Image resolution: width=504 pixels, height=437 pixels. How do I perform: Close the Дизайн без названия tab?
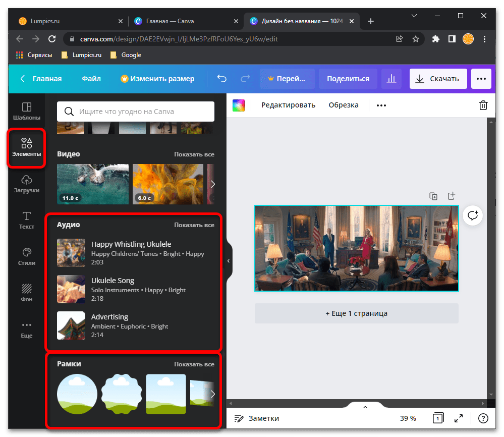[x=352, y=21]
